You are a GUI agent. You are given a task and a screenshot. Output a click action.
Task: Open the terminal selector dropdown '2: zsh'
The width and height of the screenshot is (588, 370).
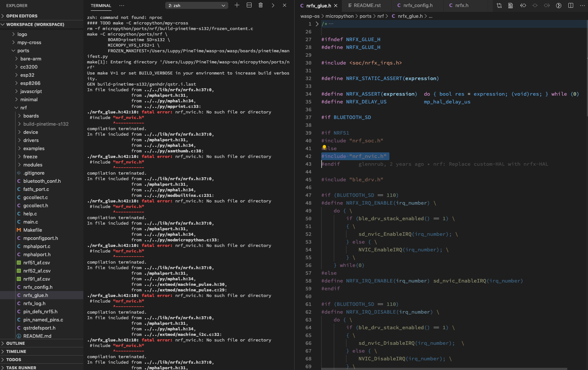(196, 6)
